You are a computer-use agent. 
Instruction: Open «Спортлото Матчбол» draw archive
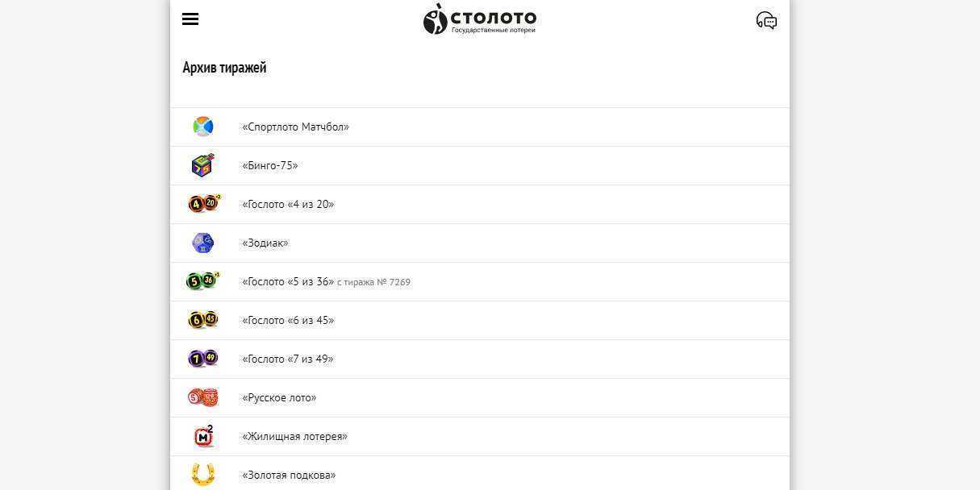click(x=295, y=127)
